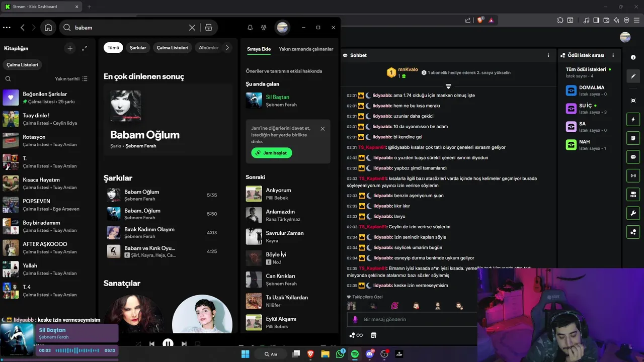
Task: Open the NAH reward requests
Action: [589, 145]
